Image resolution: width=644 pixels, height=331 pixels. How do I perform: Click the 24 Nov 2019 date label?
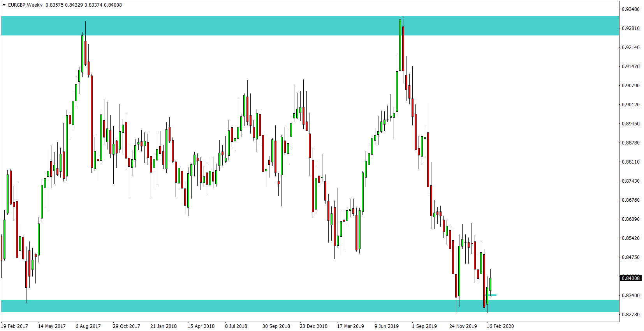[x=463, y=326]
